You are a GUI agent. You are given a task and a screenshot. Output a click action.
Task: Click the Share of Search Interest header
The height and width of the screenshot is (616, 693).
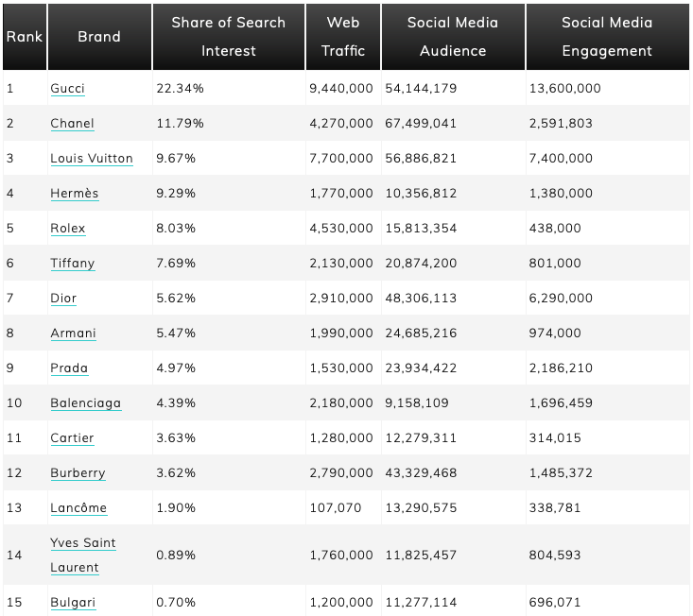pyautogui.click(x=228, y=37)
